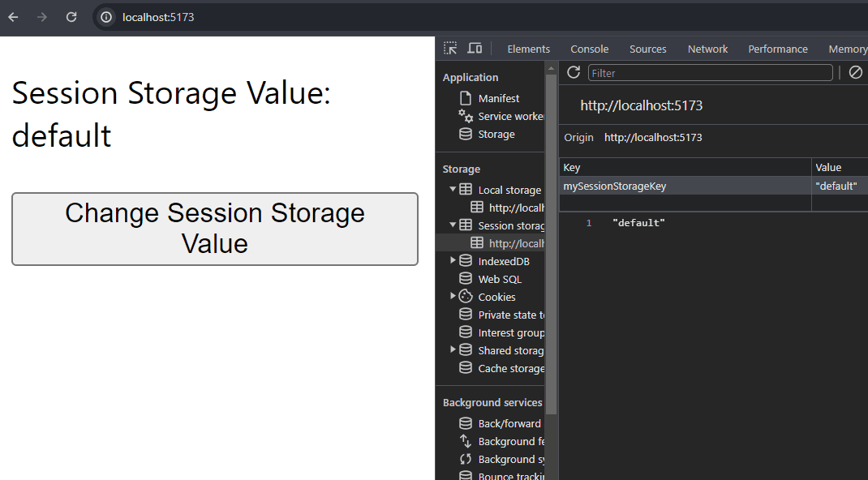Switch to the Console tab

[589, 49]
